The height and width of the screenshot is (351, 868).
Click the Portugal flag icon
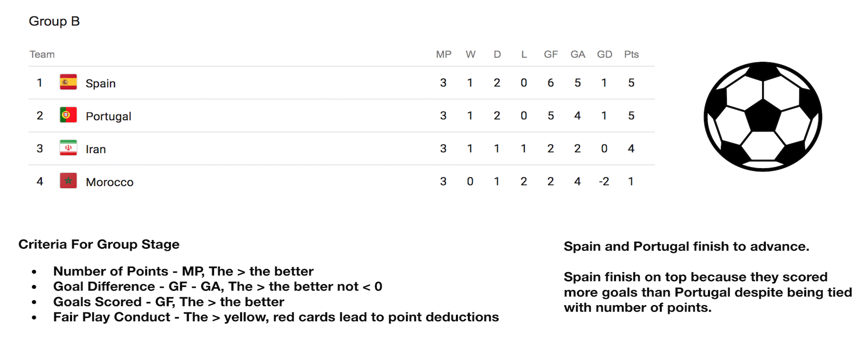68,115
